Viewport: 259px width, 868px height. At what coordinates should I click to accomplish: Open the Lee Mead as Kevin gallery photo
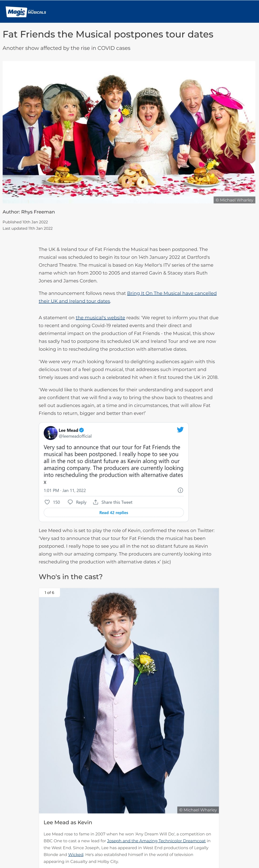[129, 701]
